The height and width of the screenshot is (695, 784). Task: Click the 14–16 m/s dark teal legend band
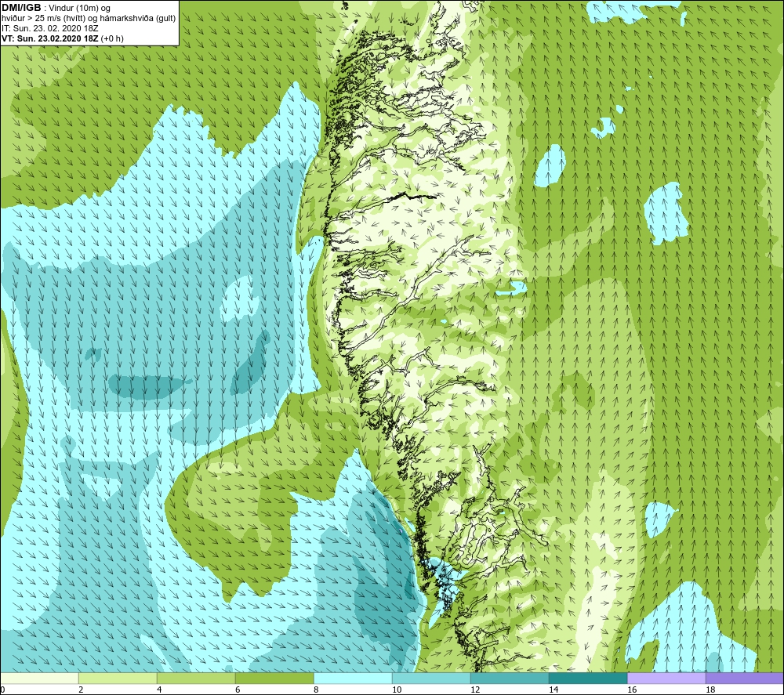coord(588,678)
